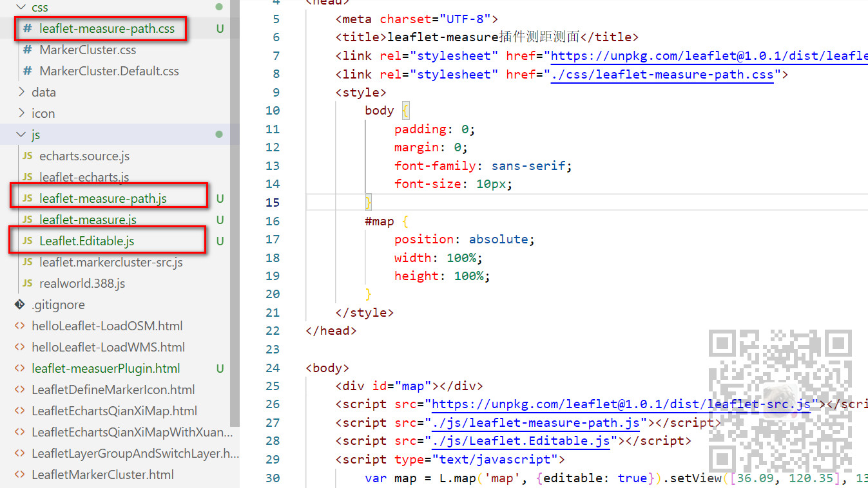
Task: Open leaflet-measure.js file
Action: pyautogui.click(x=88, y=220)
